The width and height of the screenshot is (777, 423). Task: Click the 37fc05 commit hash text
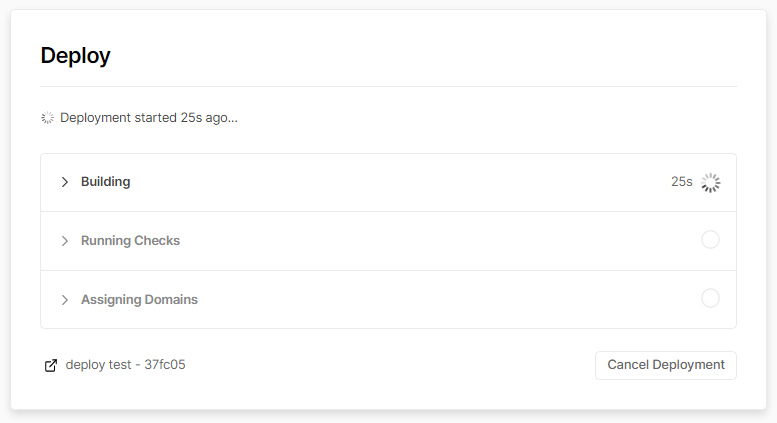(165, 365)
